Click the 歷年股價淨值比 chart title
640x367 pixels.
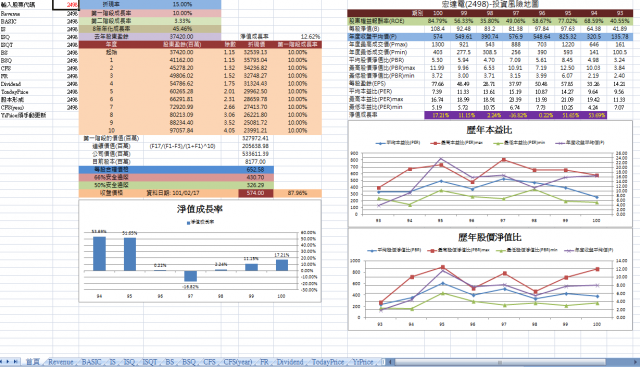(489, 237)
